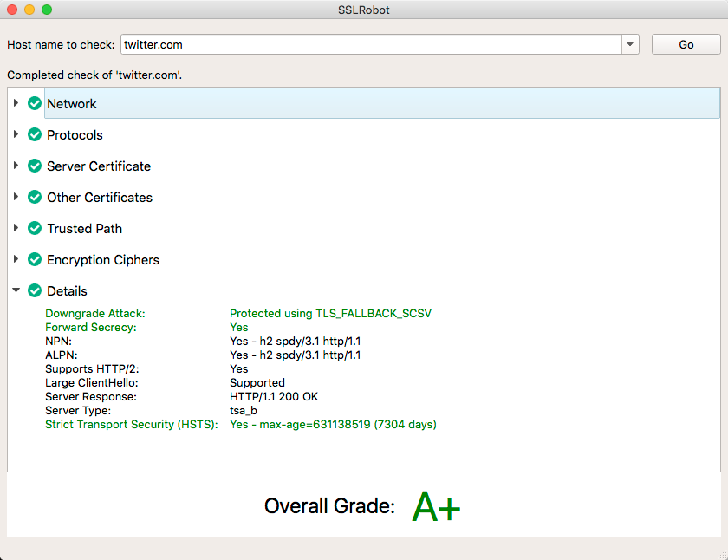Select the Other Certificates row label
Image resolution: width=728 pixels, height=560 pixels.
pos(100,198)
